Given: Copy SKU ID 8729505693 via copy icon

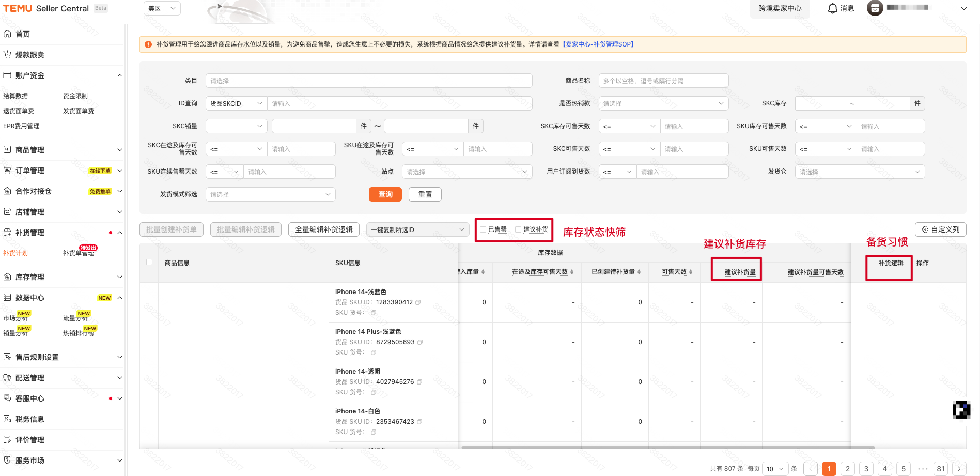Looking at the screenshot, I should point(420,342).
